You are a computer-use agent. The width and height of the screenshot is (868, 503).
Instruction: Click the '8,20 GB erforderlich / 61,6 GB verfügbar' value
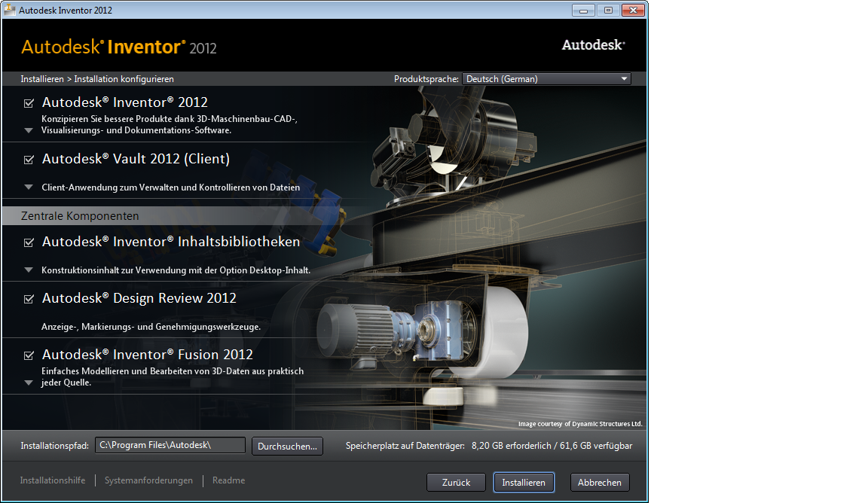pos(552,446)
